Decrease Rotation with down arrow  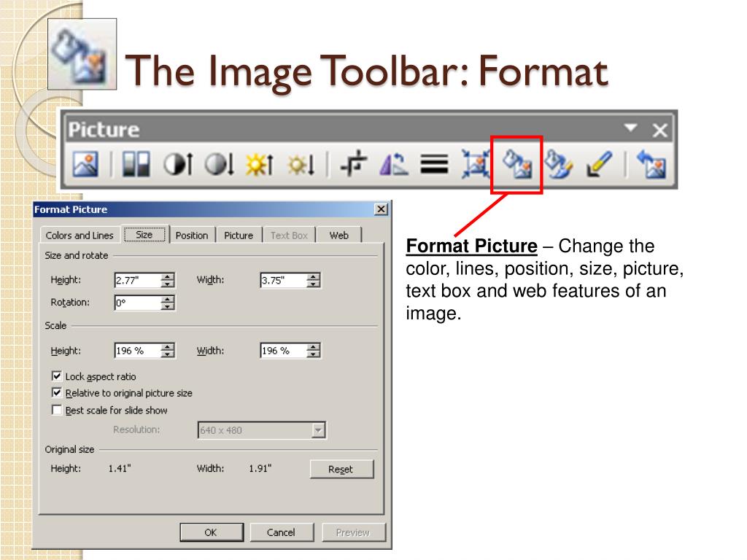168,306
